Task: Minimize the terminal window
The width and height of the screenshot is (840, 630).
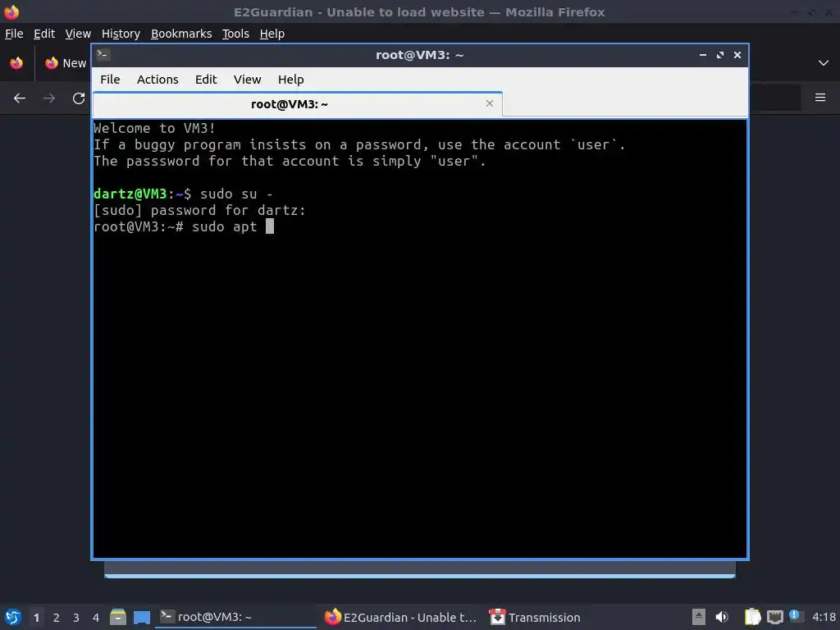Action: coord(702,55)
